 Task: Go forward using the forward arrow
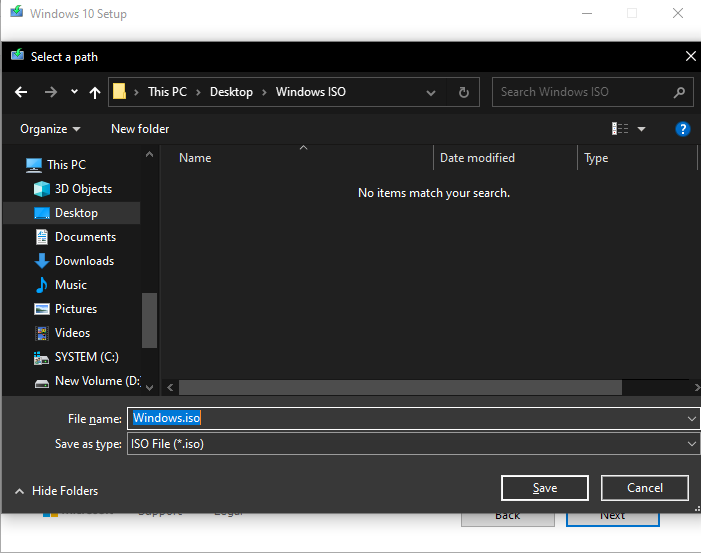tap(51, 93)
